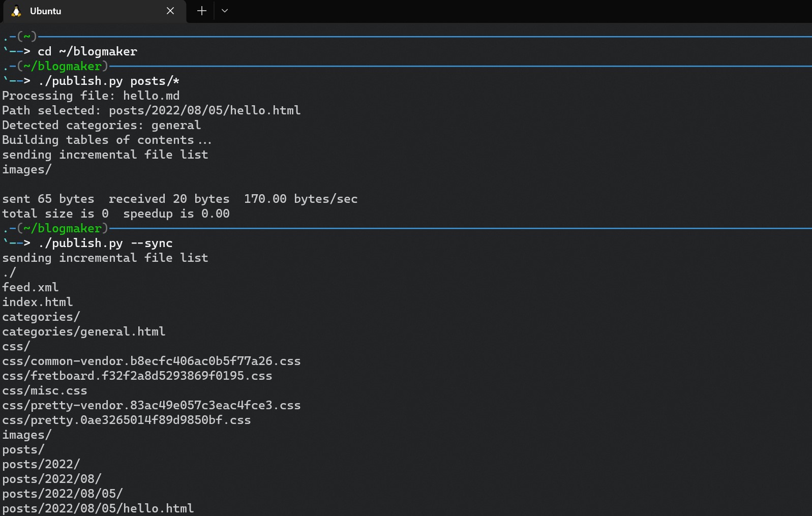Click the 'css/misc.css' line

click(45, 390)
